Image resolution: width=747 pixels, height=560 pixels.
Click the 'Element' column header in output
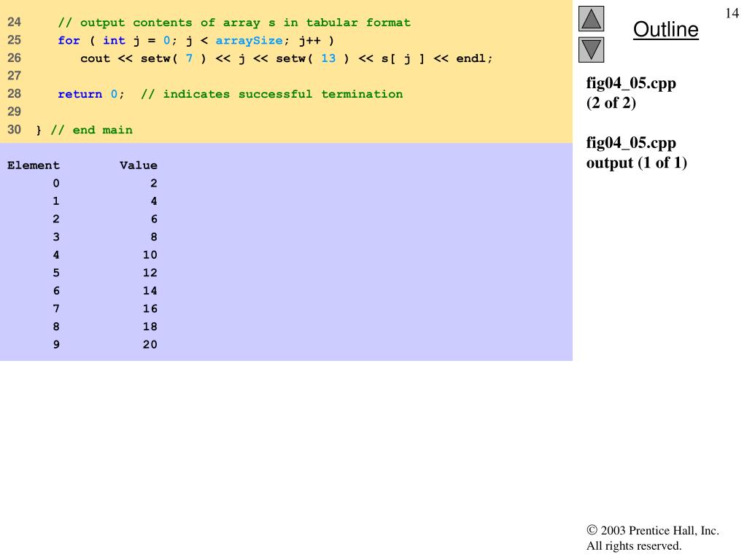coord(34,166)
